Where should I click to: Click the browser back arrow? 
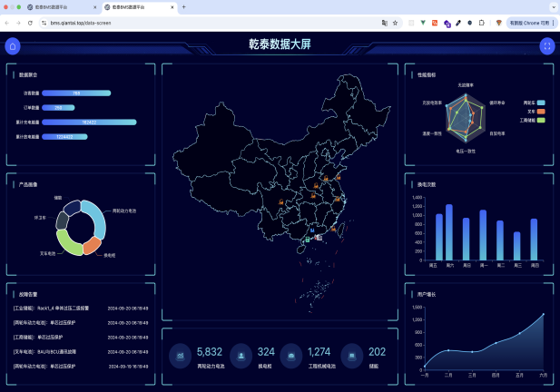7,22
